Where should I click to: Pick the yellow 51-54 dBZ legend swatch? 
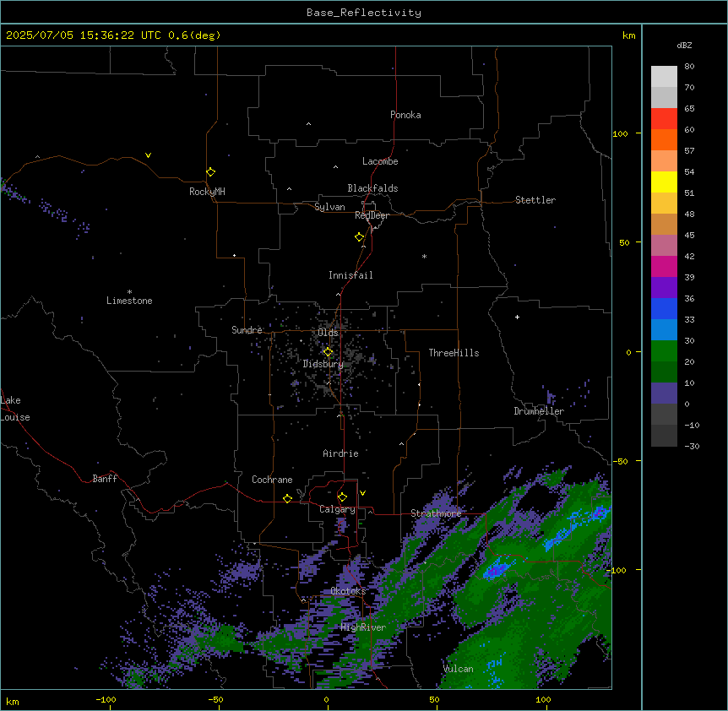point(664,182)
